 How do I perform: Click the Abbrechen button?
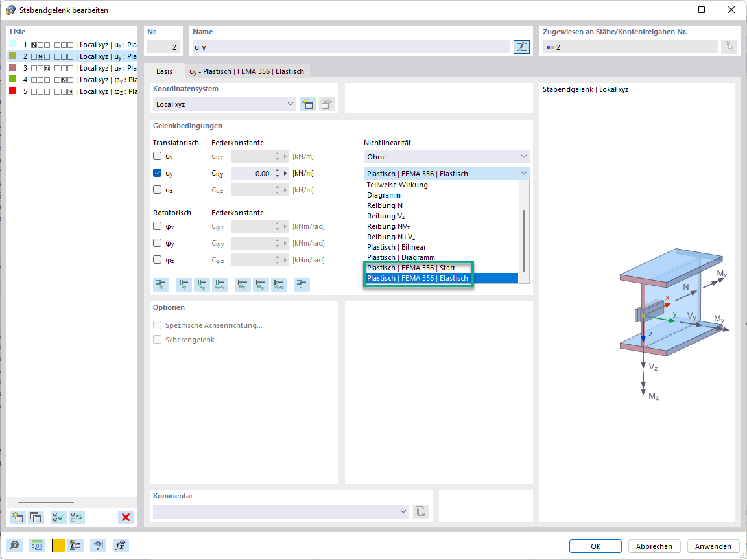[x=654, y=546]
